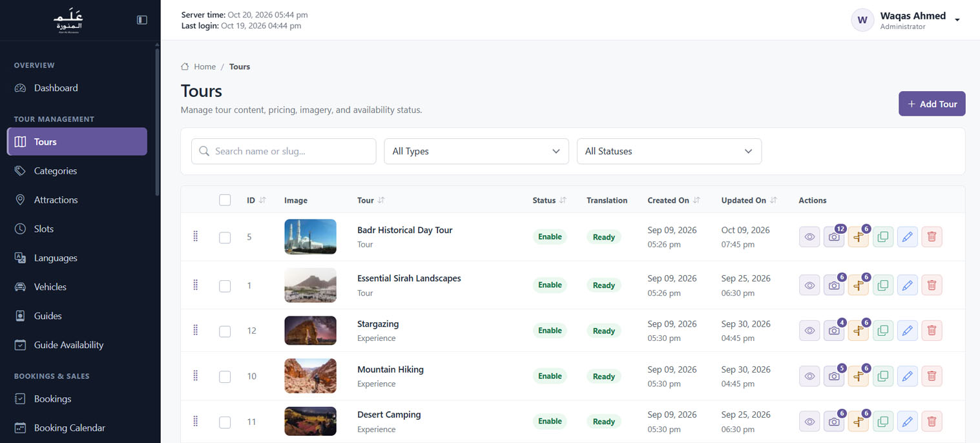Duplicate the Mountain Hiking experience
This screenshot has height=443, width=980.
883,376
